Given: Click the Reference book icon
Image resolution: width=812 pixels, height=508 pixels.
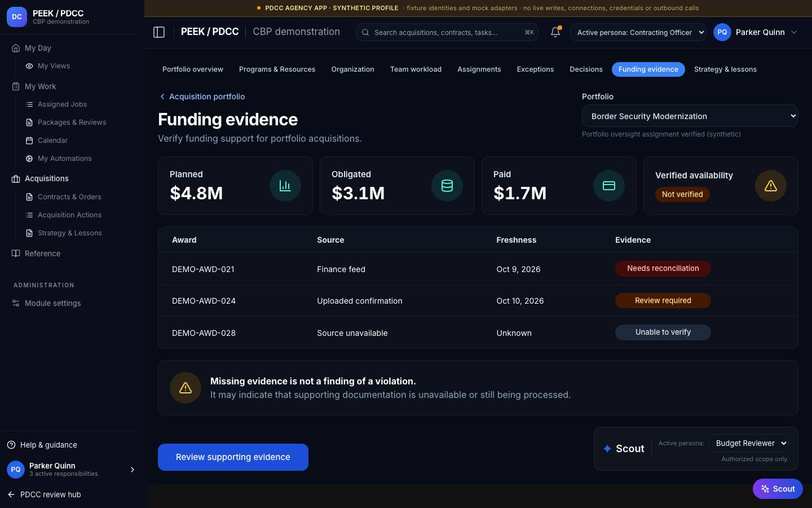Looking at the screenshot, I should click(16, 253).
